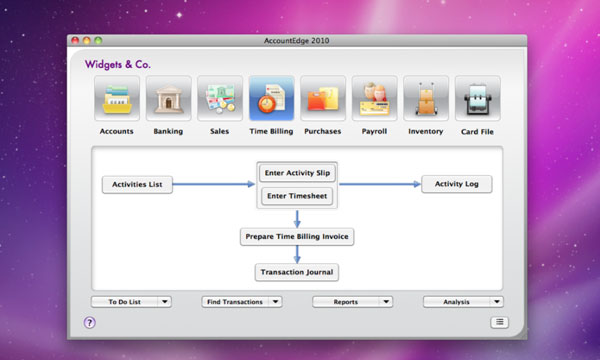
Task: Open the Payroll command center icon
Action: [x=374, y=98]
